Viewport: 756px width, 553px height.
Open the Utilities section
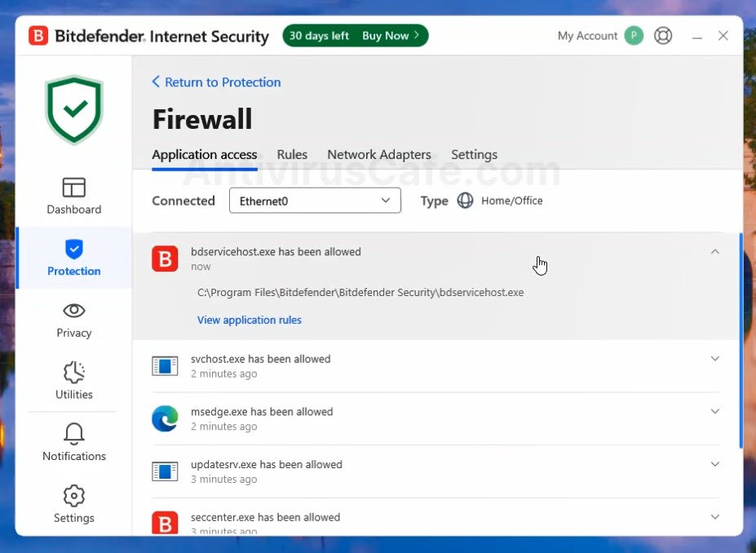pos(73,381)
